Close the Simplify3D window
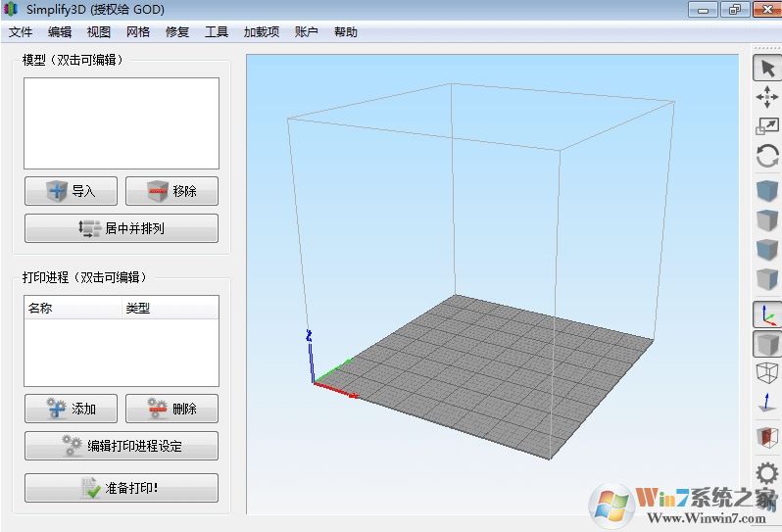 [x=767, y=10]
